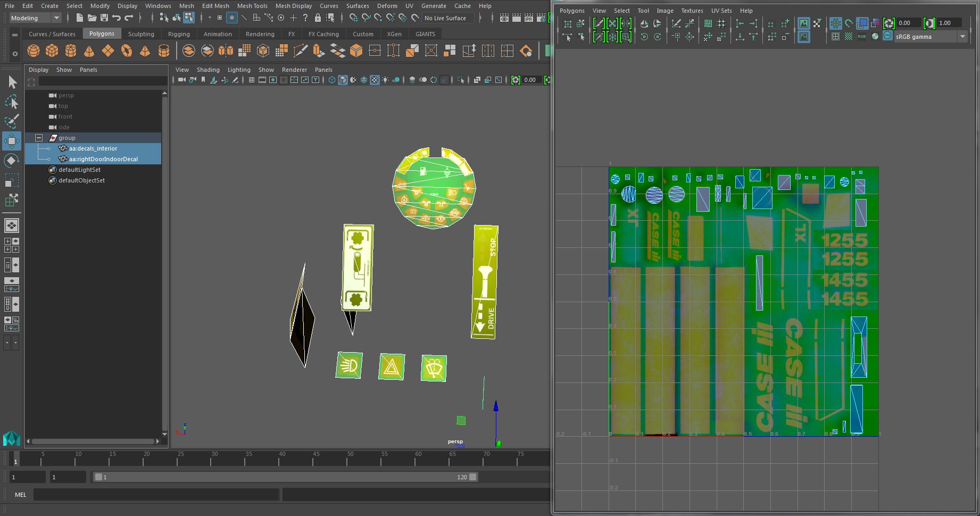Click the MEL command input field
The image size is (980, 516).
pos(156,495)
